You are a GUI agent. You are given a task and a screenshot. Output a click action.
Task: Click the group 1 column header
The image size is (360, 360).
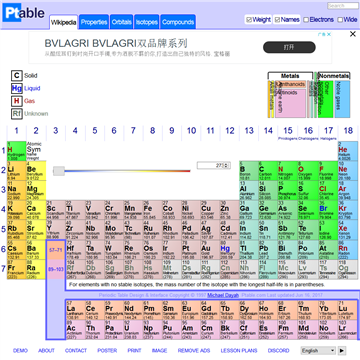(x=17, y=131)
